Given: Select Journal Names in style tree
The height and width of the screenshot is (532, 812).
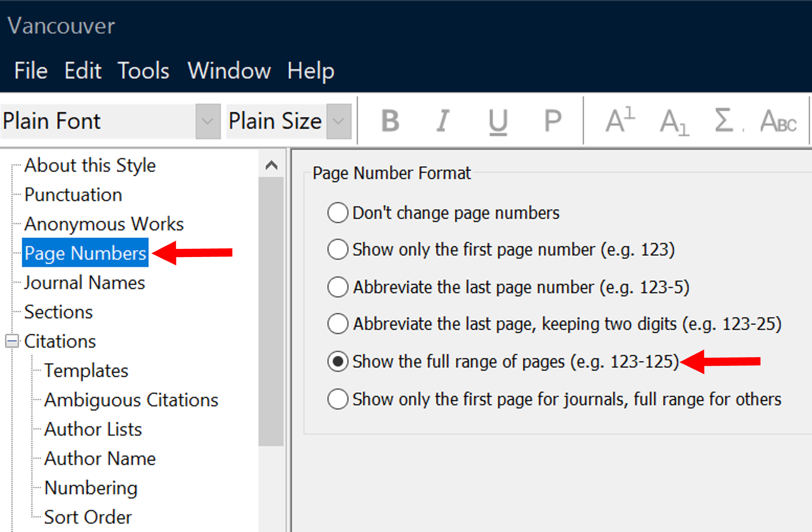Looking at the screenshot, I should point(84,283).
